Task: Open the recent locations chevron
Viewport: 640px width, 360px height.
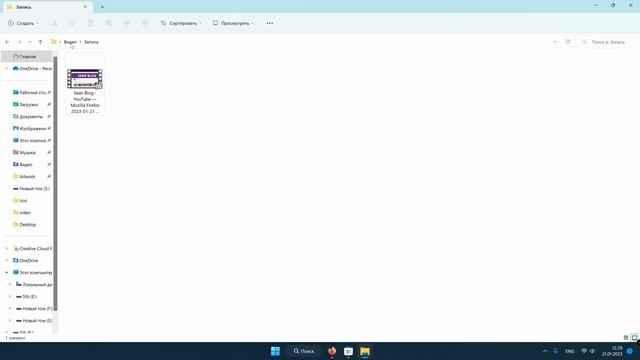Action: pos(29,42)
